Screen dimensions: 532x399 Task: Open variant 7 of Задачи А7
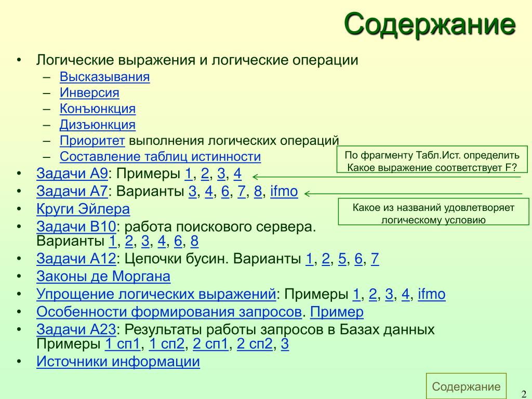pyautogui.click(x=242, y=191)
